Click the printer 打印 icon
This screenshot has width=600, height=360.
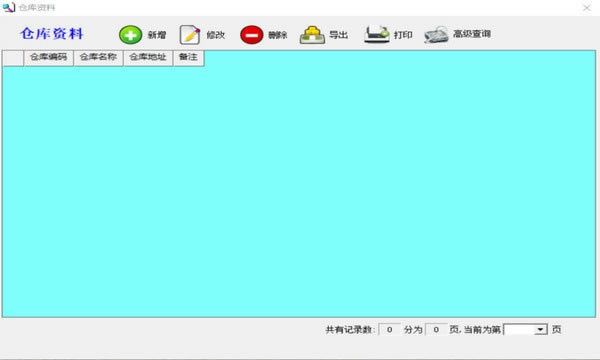coord(377,34)
